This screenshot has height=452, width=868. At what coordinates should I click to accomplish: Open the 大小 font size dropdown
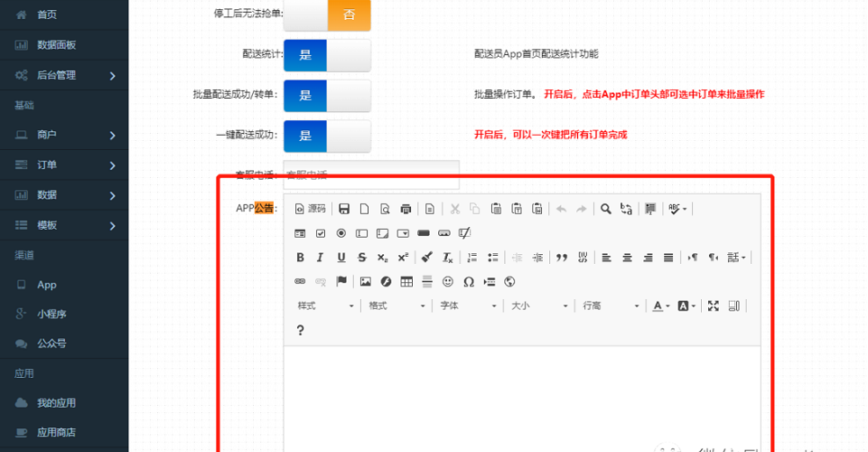[x=539, y=306]
